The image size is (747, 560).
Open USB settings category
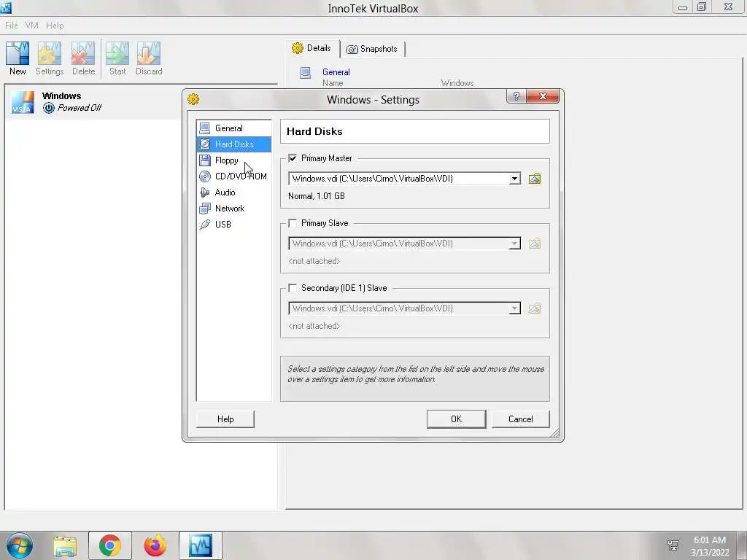click(234, 225)
